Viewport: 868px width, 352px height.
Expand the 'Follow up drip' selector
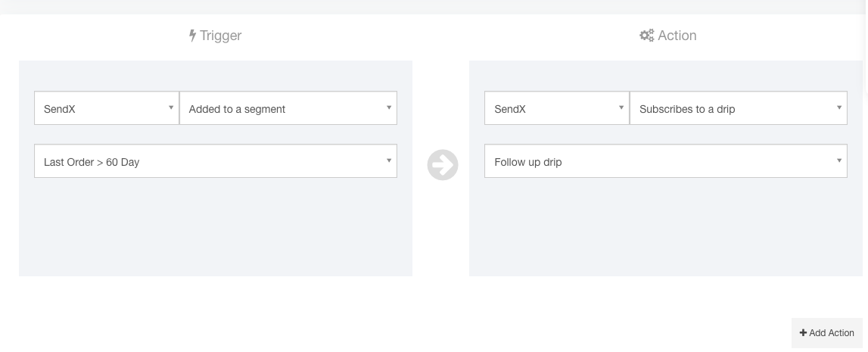click(x=665, y=162)
